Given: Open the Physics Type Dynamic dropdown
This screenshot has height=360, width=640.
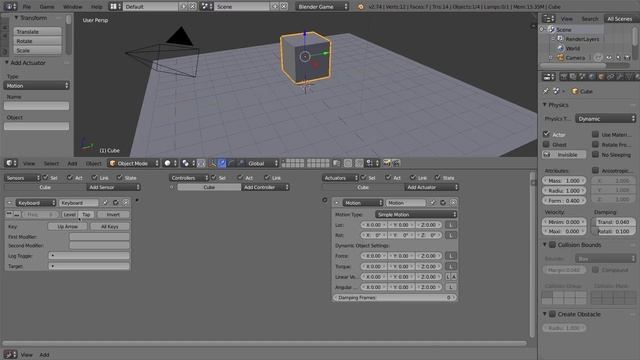Looking at the screenshot, I should [x=605, y=119].
